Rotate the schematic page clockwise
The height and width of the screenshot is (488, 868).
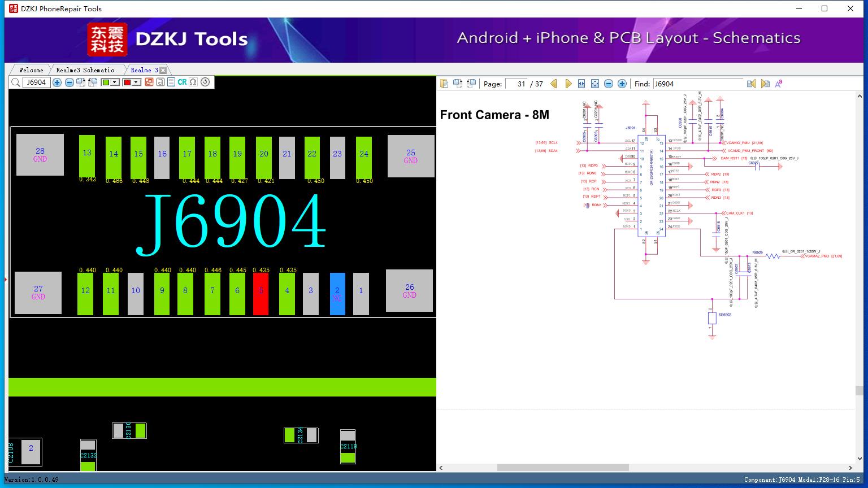[x=457, y=84]
